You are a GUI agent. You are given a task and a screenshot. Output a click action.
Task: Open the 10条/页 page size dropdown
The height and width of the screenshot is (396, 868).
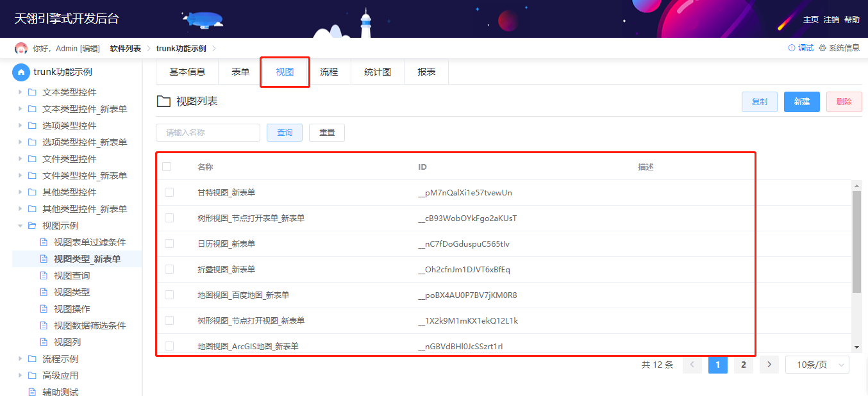pyautogui.click(x=817, y=365)
